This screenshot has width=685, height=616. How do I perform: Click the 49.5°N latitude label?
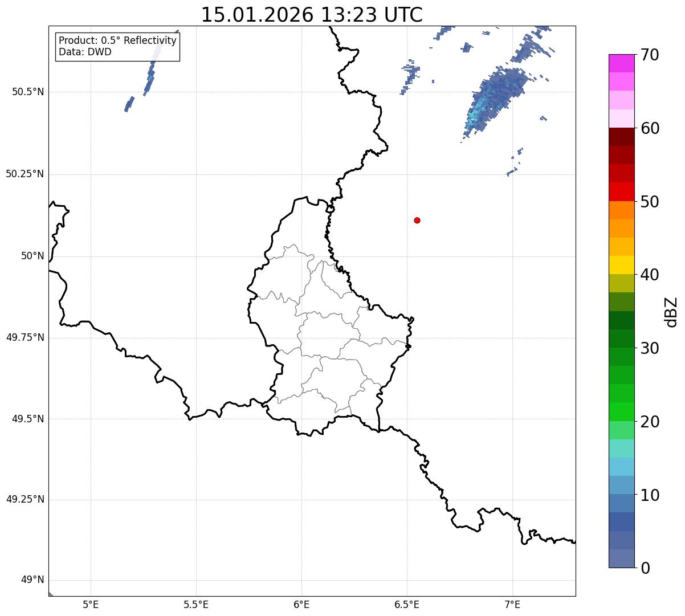[x=28, y=419]
